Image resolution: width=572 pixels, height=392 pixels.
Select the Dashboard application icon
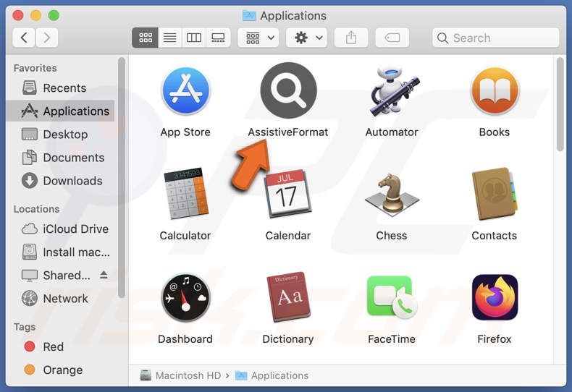pos(185,297)
